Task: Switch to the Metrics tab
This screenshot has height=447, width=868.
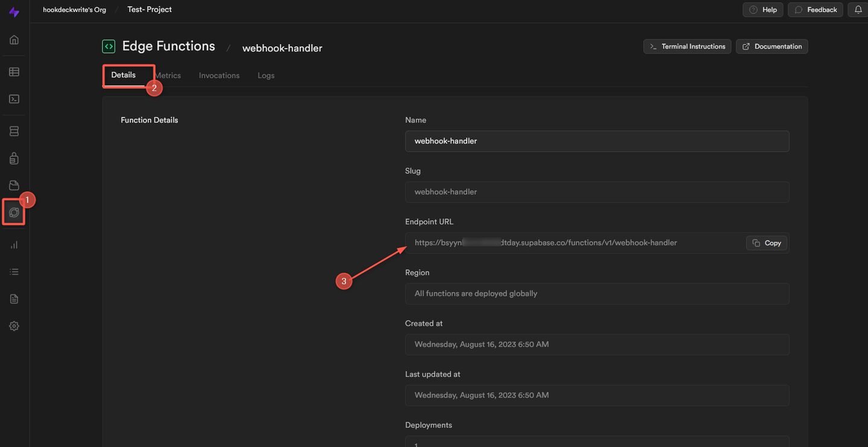Action: coord(168,75)
